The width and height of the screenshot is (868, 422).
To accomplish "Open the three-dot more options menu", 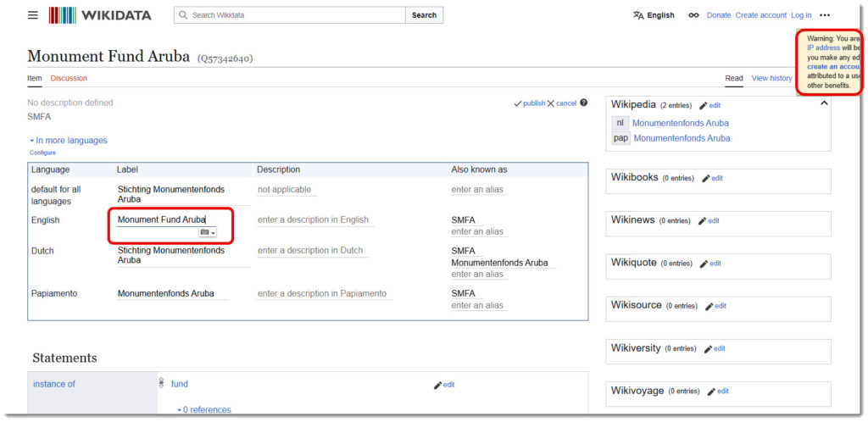I will [x=825, y=15].
